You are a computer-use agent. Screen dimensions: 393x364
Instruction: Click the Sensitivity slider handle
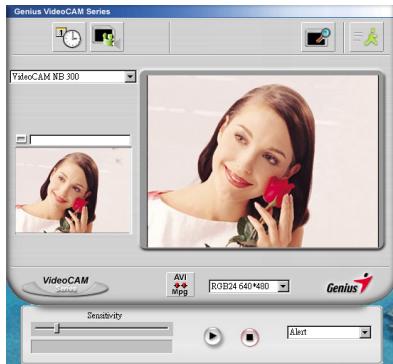point(57,328)
